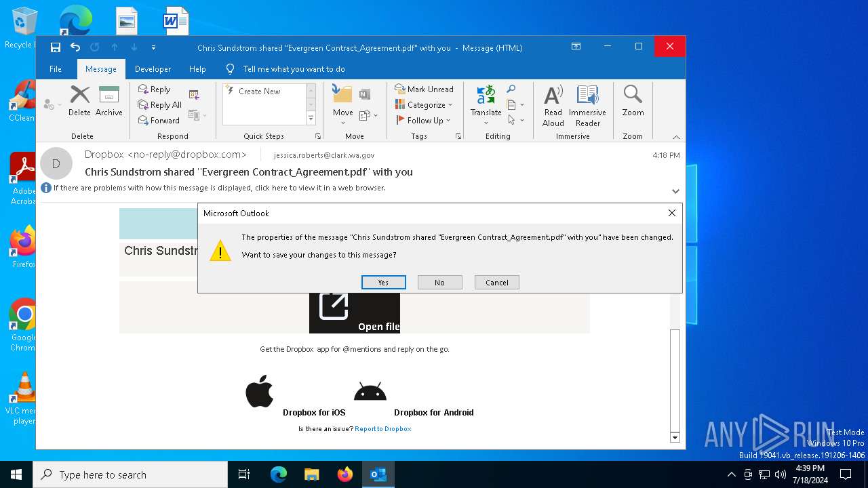Delete the message with the Delete icon
The image size is (868, 488).
pyautogui.click(x=79, y=101)
